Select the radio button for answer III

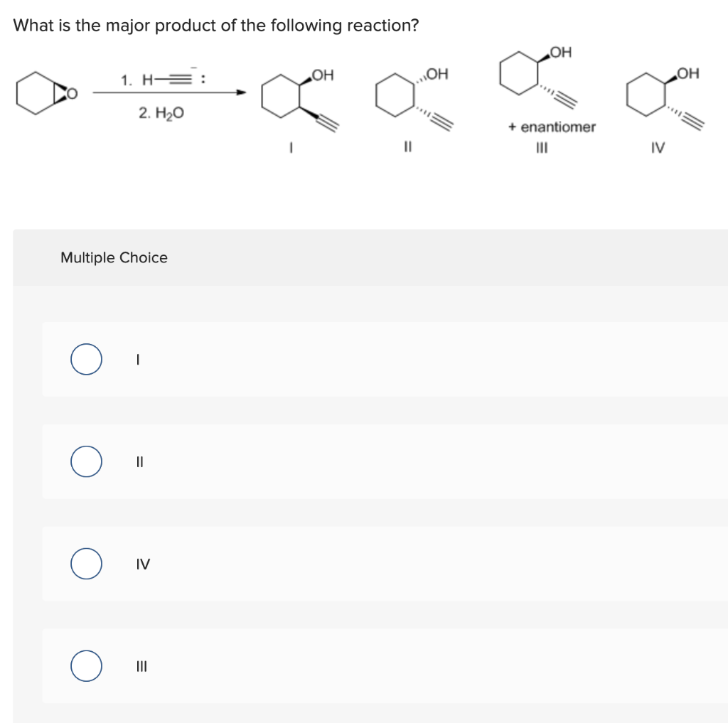pos(86,666)
